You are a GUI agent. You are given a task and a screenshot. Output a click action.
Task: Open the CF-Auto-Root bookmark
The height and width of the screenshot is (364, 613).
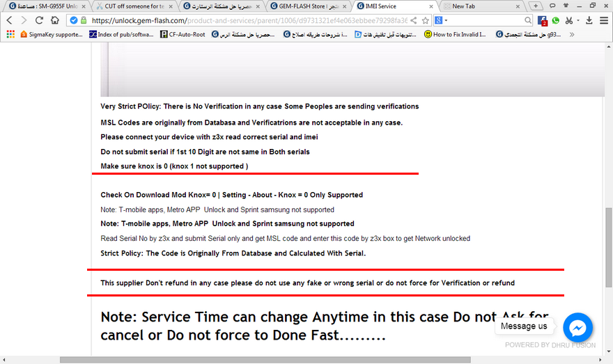183,34
